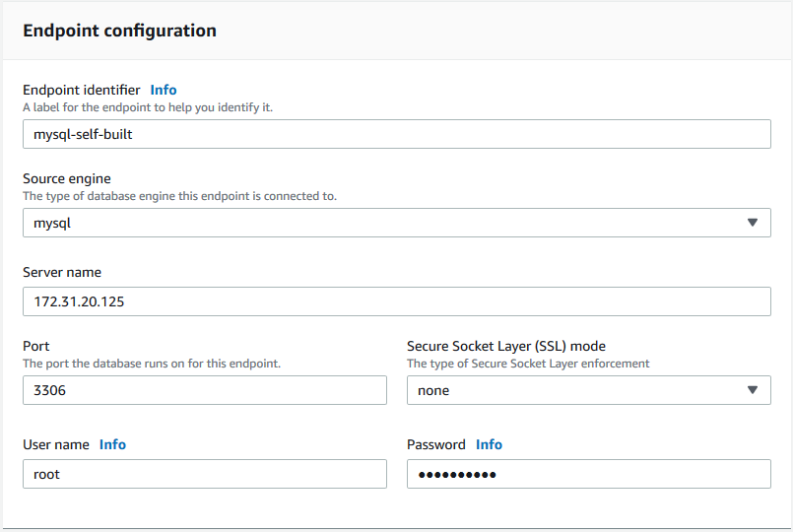Click the Endpoint identifier label text
The height and width of the screenshot is (532, 793).
(81, 90)
